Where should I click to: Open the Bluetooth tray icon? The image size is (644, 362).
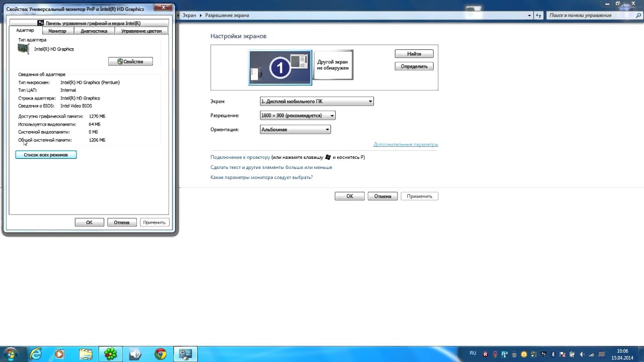552,354
